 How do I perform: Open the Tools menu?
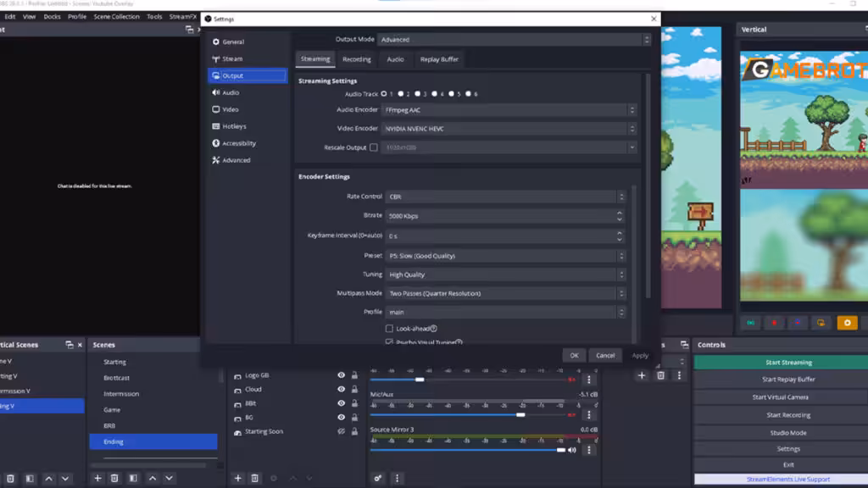pos(154,15)
